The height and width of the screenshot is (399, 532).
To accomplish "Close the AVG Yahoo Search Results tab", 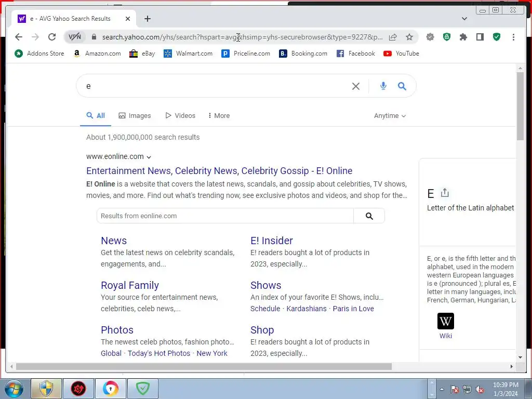I will point(128,19).
